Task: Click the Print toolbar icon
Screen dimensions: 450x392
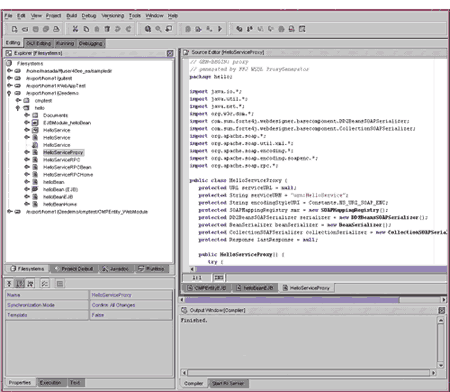Action: tap(56, 29)
